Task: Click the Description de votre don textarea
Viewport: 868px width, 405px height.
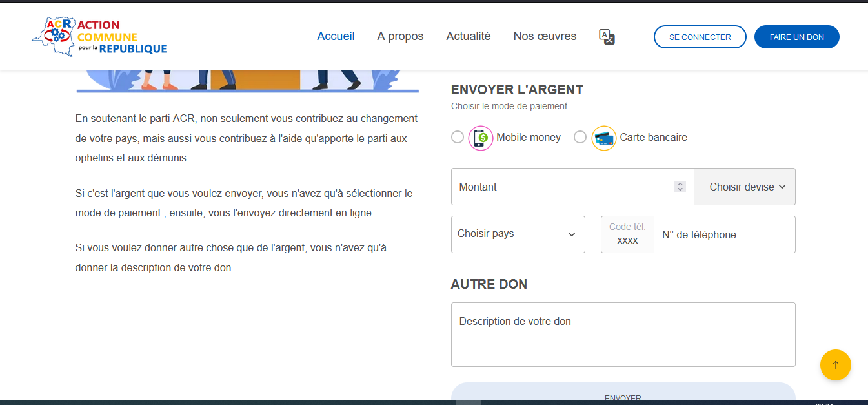Action: pos(623,335)
